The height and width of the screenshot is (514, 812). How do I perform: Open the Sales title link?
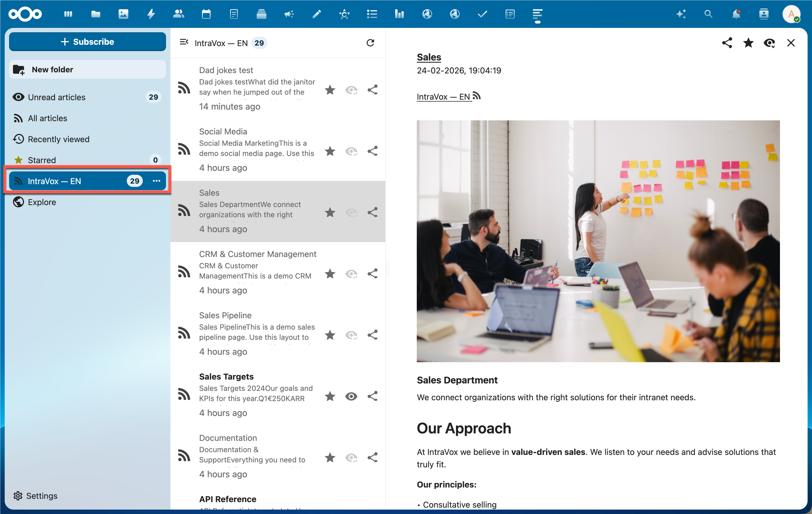429,57
